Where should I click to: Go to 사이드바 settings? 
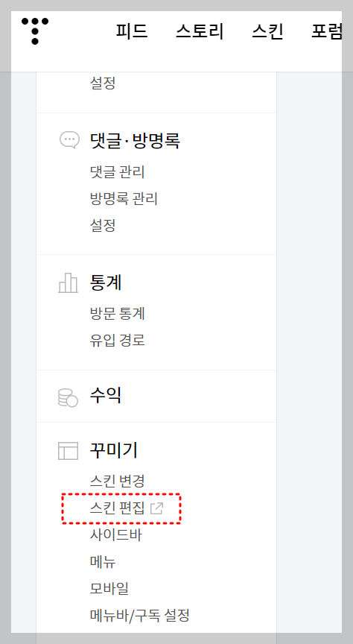point(115,534)
